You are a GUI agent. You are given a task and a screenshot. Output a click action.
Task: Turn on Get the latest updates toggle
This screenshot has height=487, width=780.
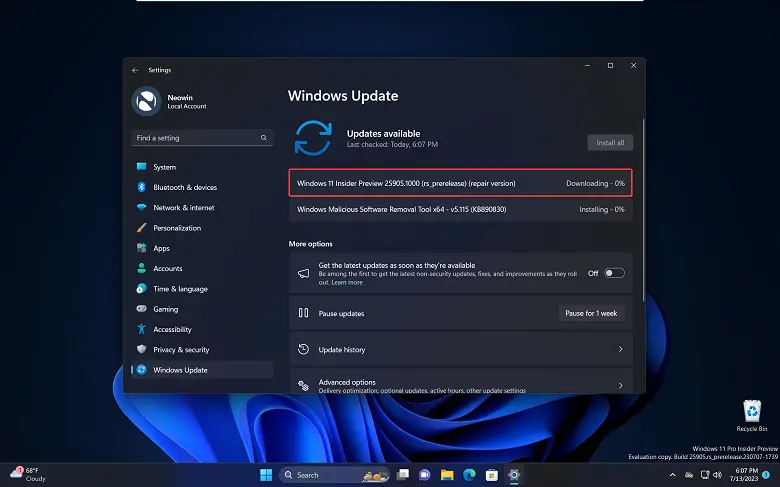(x=614, y=273)
